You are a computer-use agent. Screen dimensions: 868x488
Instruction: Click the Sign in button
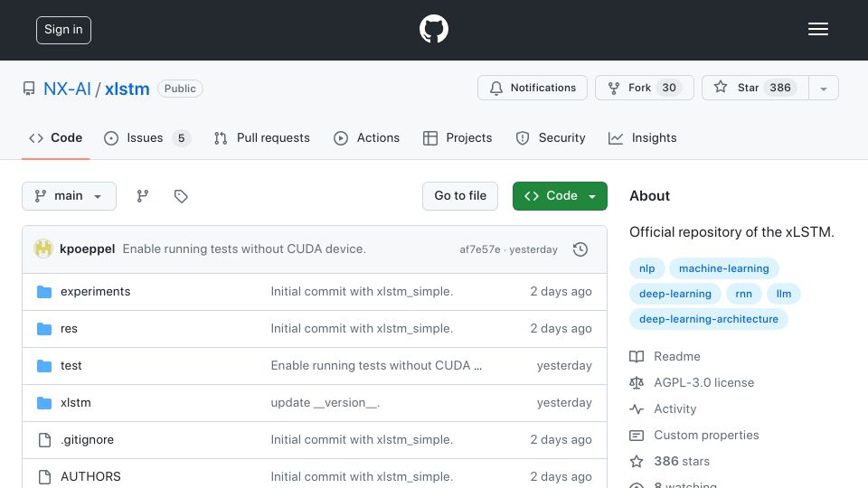click(63, 30)
